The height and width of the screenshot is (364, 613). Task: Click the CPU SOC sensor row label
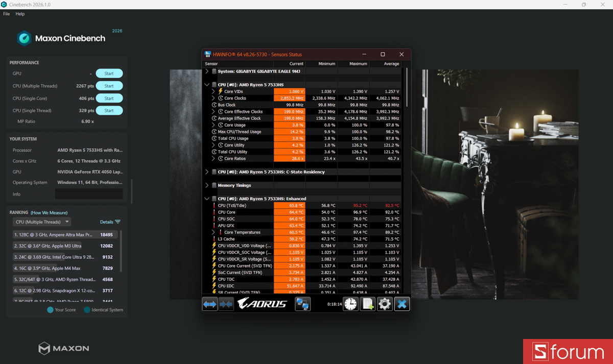pyautogui.click(x=226, y=219)
